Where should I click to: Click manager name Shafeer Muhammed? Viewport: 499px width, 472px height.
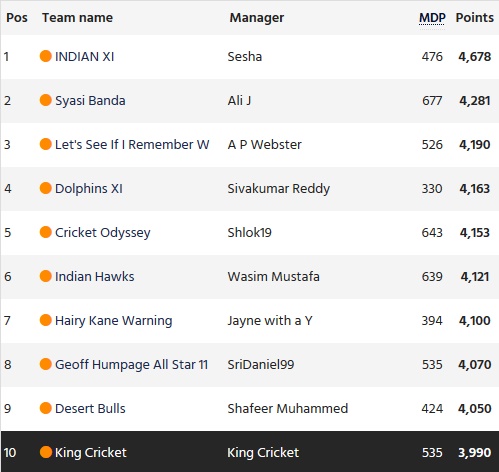point(288,408)
